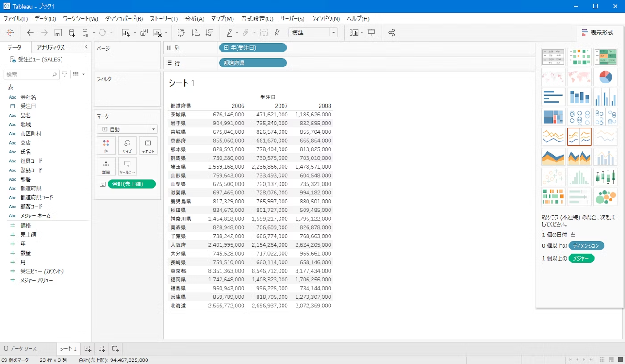Select the 受注日 date field

(28, 106)
